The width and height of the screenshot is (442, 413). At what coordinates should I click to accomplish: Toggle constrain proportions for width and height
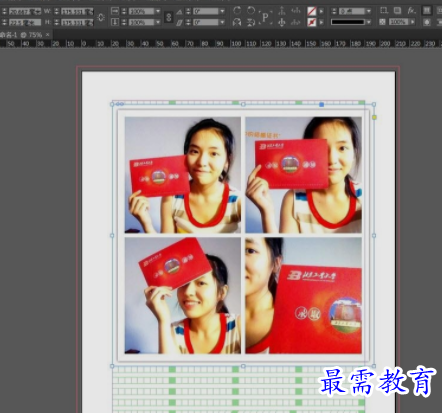(101, 17)
